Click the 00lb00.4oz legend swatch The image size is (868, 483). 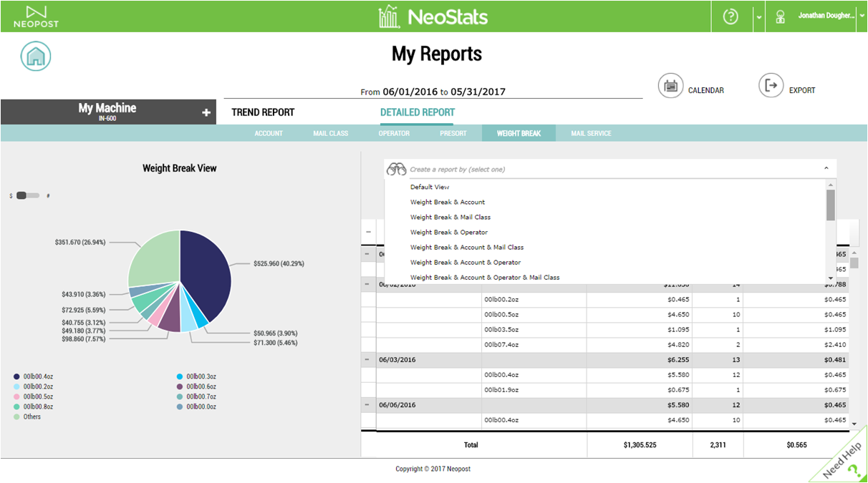(16, 376)
